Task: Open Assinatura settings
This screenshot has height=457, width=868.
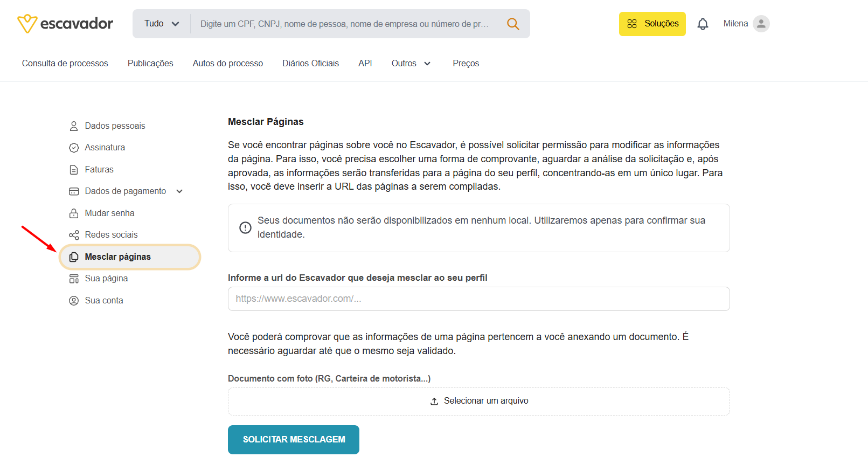Action: click(x=105, y=148)
